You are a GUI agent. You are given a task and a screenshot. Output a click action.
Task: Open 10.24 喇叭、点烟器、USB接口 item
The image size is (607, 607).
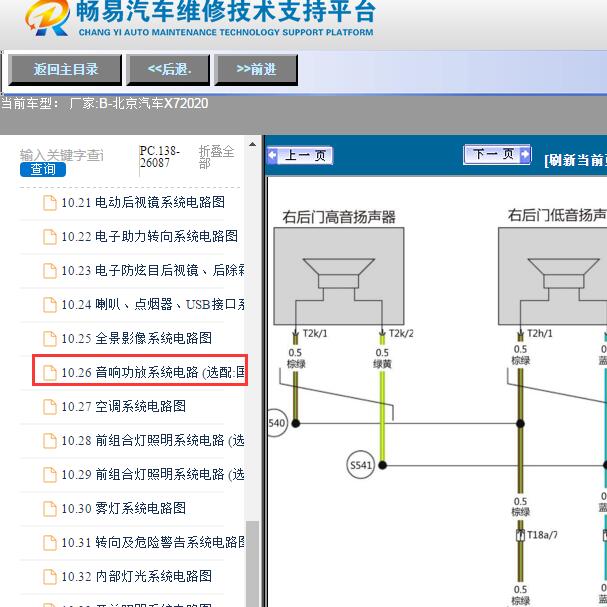pos(153,304)
